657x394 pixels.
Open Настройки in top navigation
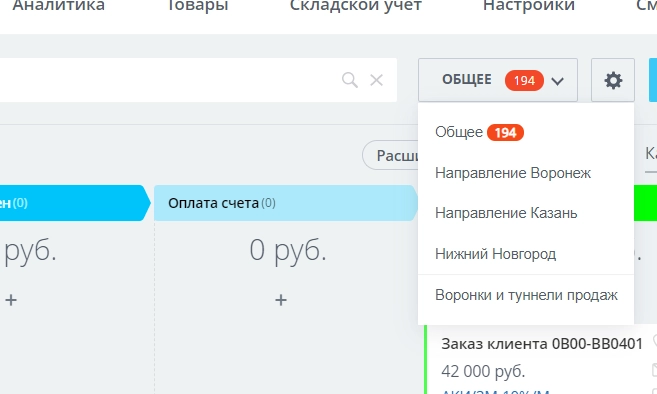pyautogui.click(x=529, y=6)
